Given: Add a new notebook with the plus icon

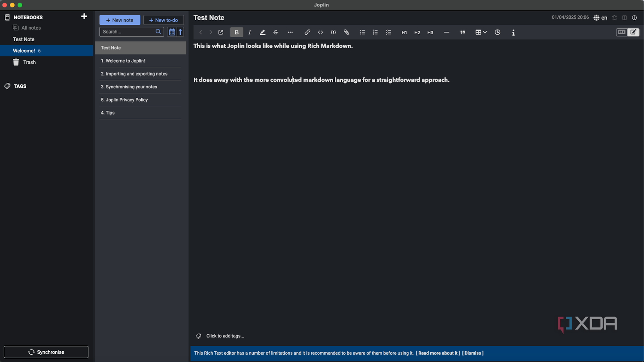Looking at the screenshot, I should [x=84, y=17].
